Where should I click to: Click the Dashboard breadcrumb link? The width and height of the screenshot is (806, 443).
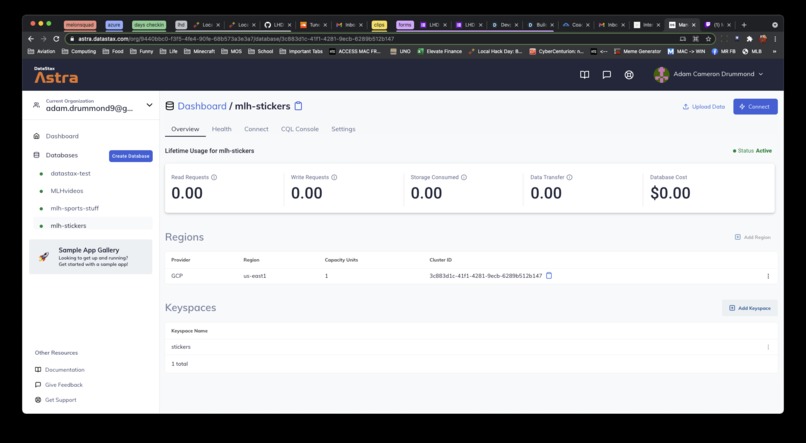pyautogui.click(x=202, y=106)
